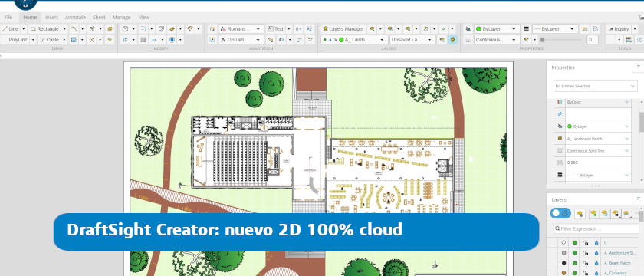Click the Pattern array icon in Modify
This screenshot has height=276, width=644.
(143, 40)
